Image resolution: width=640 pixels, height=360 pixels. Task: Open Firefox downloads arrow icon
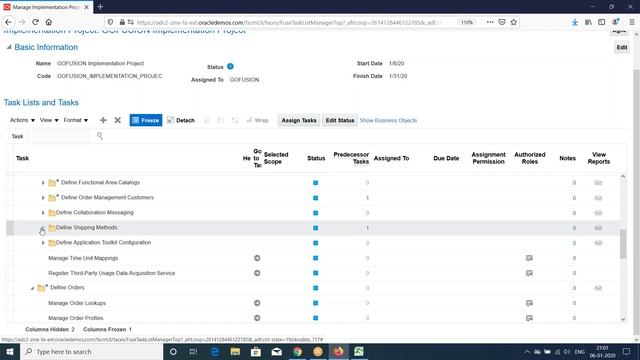(x=575, y=22)
